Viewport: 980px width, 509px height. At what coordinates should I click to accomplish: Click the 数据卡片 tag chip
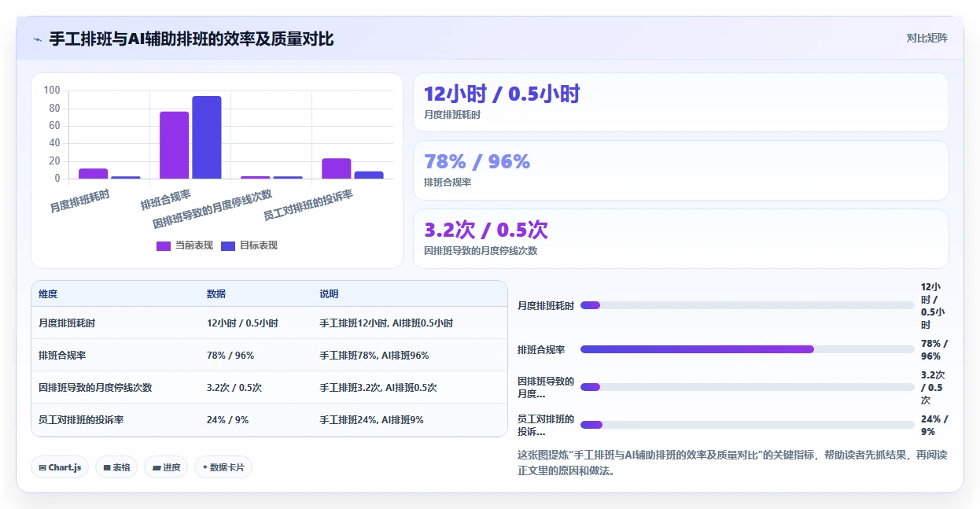point(223,467)
